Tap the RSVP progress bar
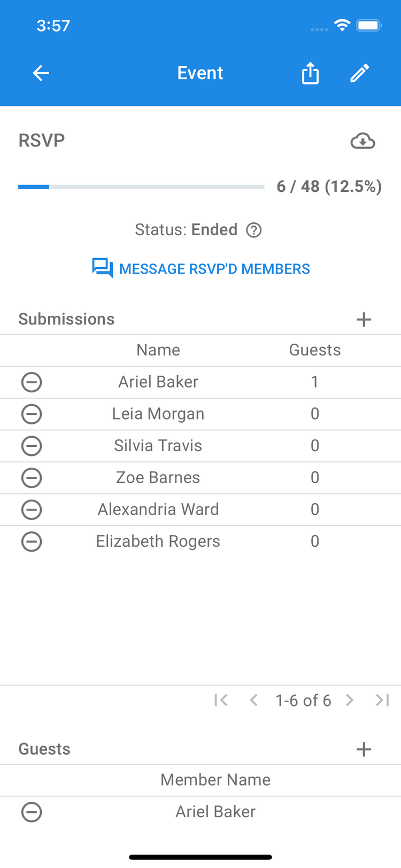Viewport: 401px width, 868px height. (141, 187)
